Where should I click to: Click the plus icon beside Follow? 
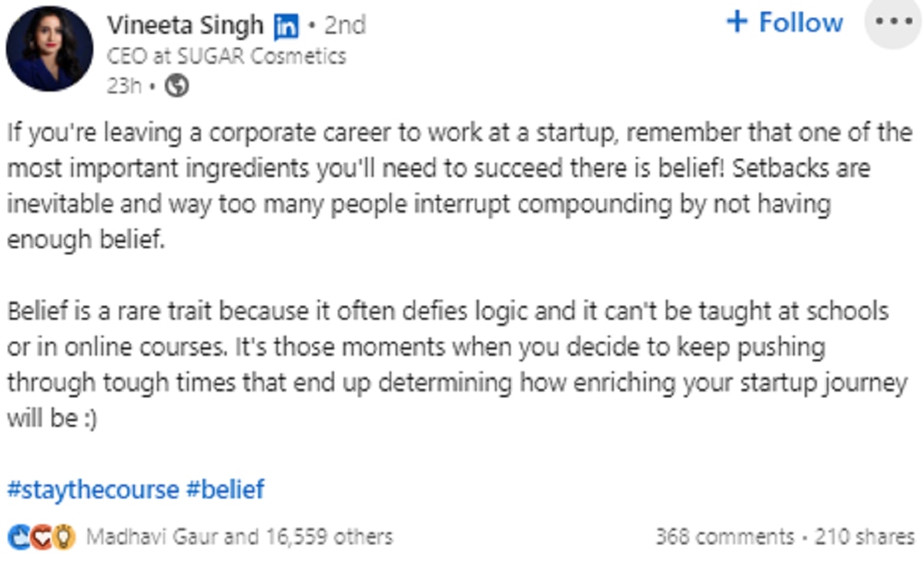point(737,22)
